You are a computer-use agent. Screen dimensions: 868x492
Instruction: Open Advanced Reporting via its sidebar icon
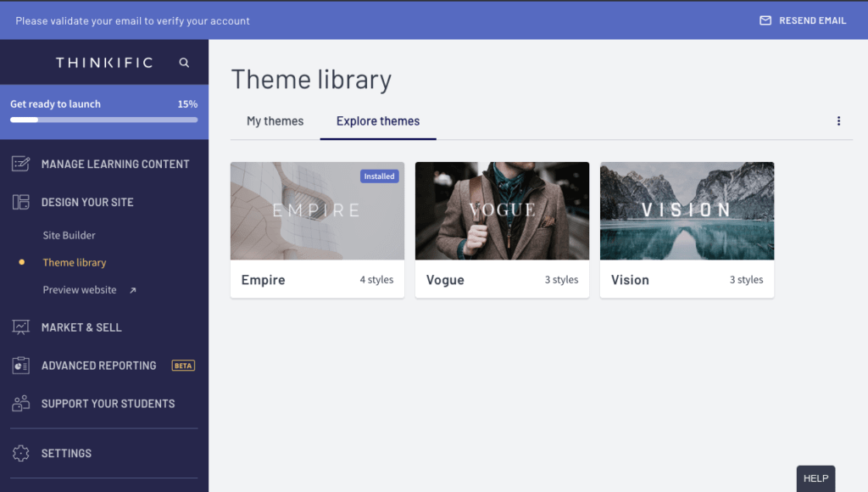pos(20,365)
